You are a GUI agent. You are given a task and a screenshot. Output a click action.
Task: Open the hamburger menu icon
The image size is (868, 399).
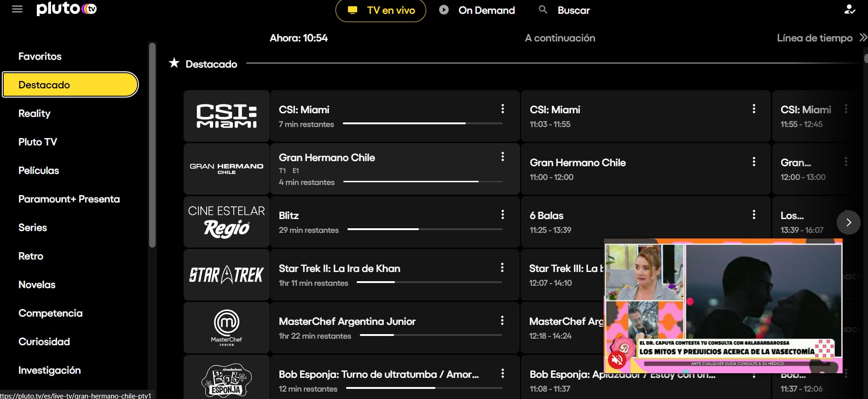(17, 9)
